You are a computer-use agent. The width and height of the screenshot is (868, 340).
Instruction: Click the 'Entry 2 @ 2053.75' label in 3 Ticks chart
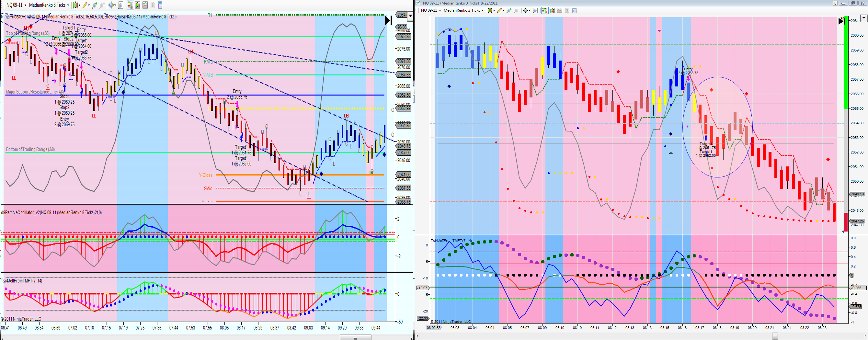[x=688, y=71]
